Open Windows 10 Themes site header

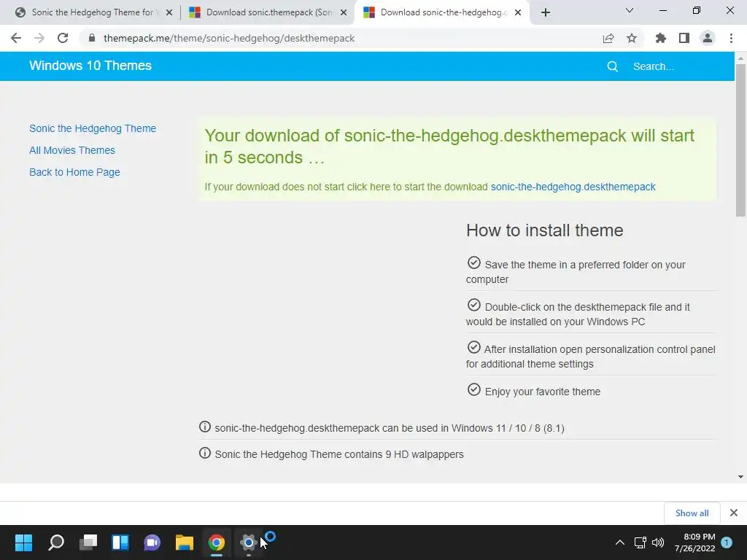[90, 66]
